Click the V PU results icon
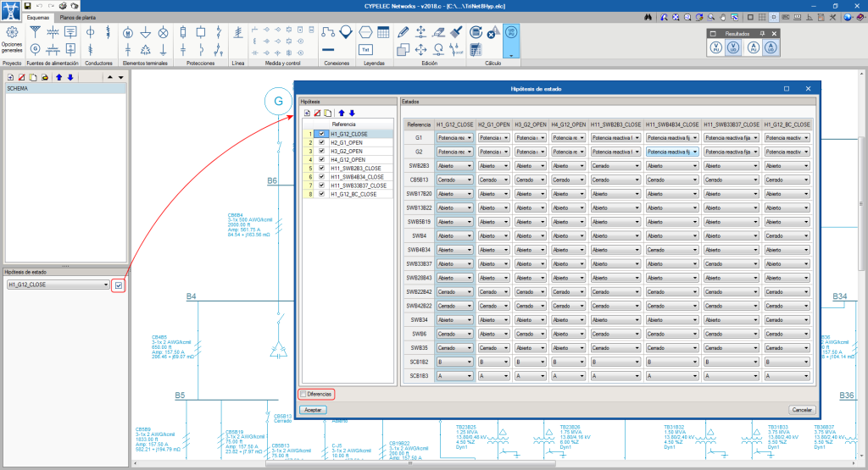Screen dimensions: 868x470 [x=716, y=48]
